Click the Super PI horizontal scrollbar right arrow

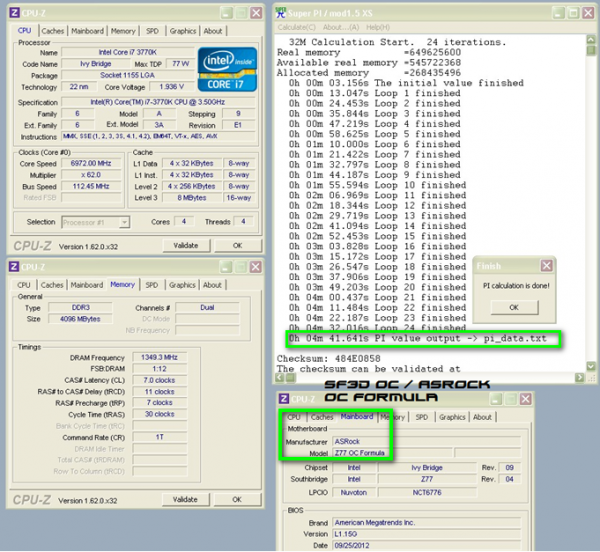click(580, 378)
